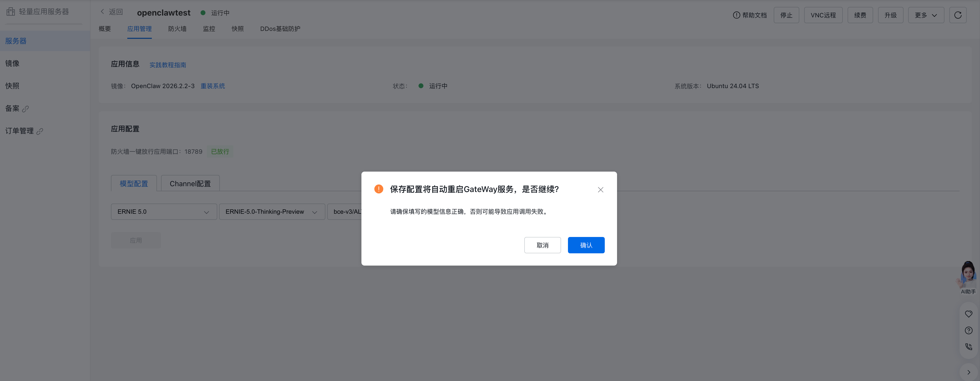This screenshot has width=980, height=381.
Task: Click the back arrow next to 返回
Action: point(102,12)
